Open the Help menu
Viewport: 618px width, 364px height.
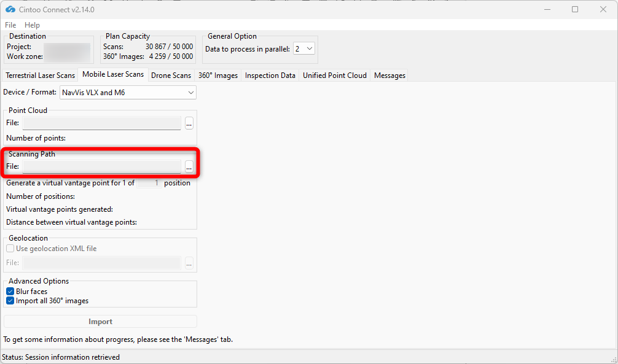(32, 25)
